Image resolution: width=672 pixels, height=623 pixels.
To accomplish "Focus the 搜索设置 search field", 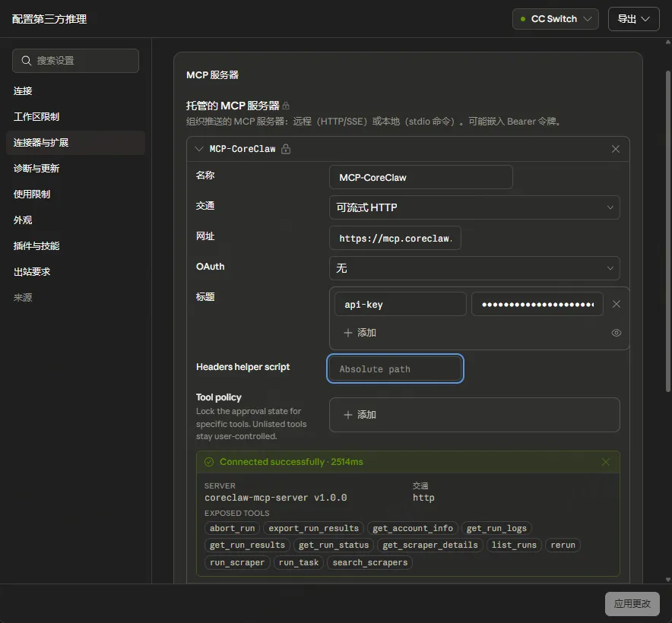I will pyautogui.click(x=75, y=61).
